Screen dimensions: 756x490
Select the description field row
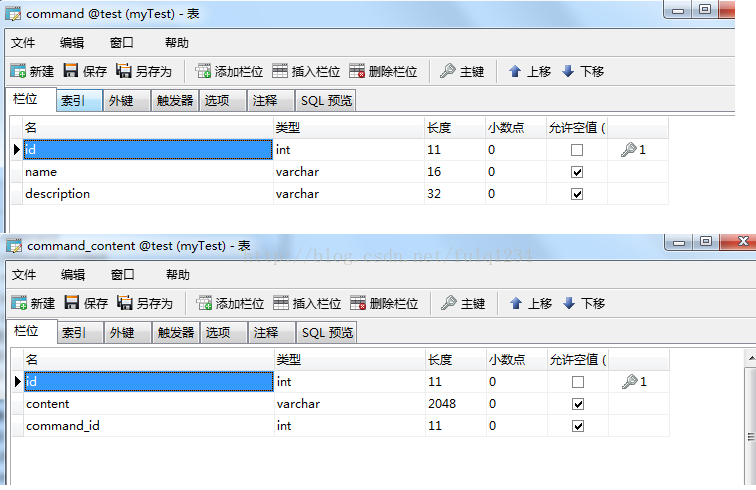pos(339,194)
